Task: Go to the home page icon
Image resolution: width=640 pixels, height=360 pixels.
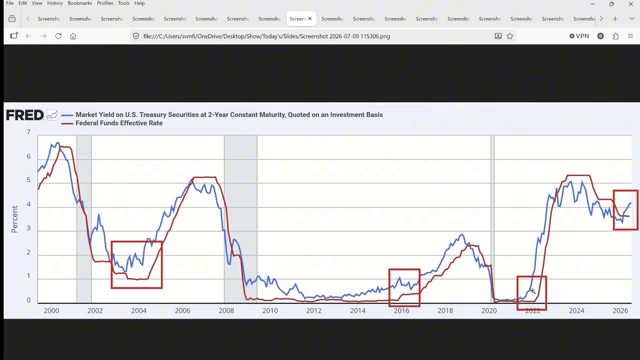Action: [73, 36]
